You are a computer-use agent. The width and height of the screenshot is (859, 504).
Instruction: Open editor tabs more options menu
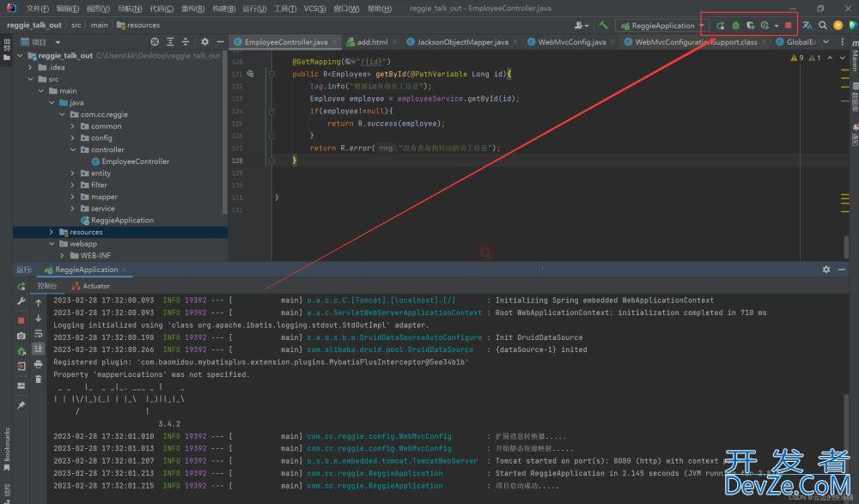pos(843,41)
